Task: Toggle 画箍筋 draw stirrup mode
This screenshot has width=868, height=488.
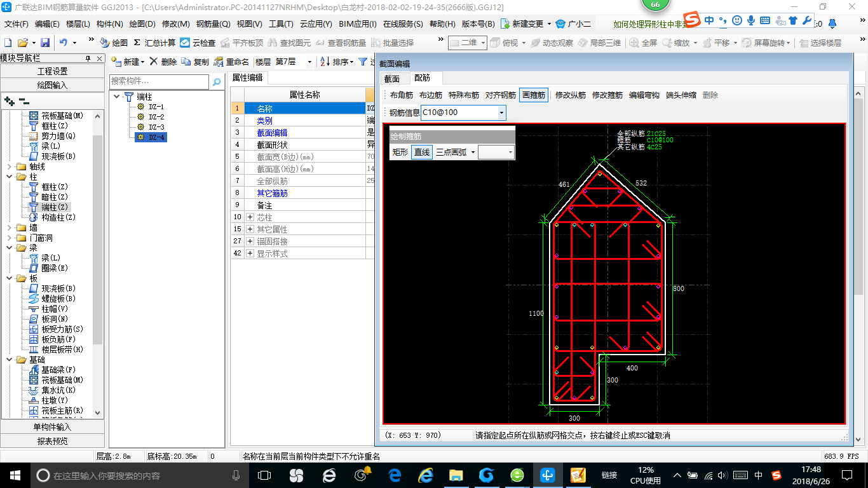Action: tap(533, 95)
